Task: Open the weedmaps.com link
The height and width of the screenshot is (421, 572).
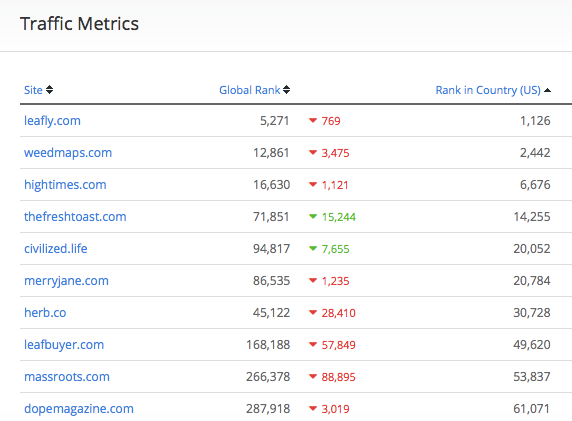Action: [68, 153]
